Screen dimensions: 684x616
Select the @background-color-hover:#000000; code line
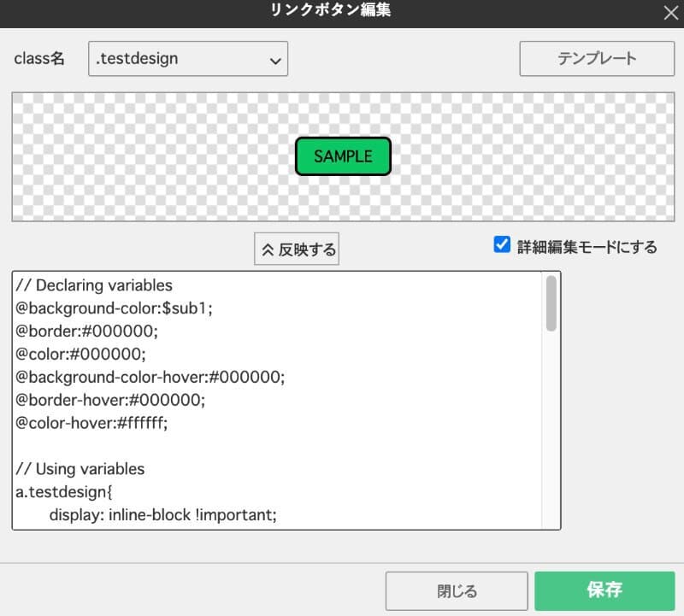click(x=150, y=377)
